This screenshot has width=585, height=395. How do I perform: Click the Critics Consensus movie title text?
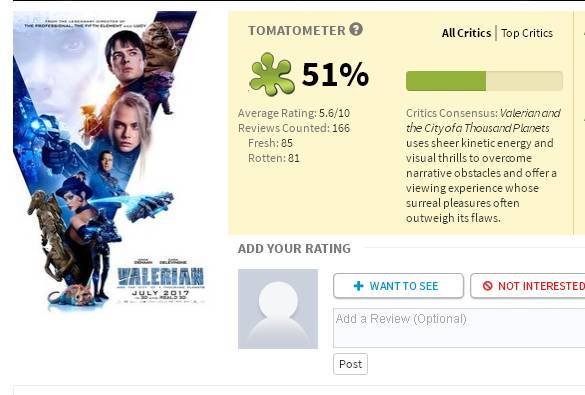click(x=483, y=120)
